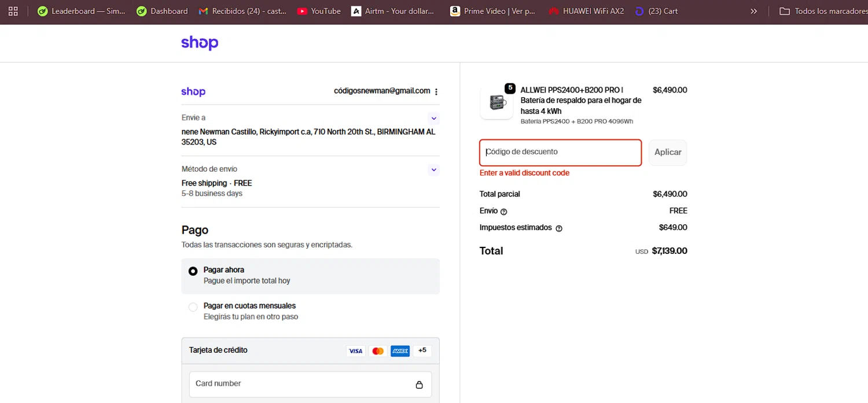Open the Prime Video bookmark
Screen dimensions: 868x403
[492, 11]
